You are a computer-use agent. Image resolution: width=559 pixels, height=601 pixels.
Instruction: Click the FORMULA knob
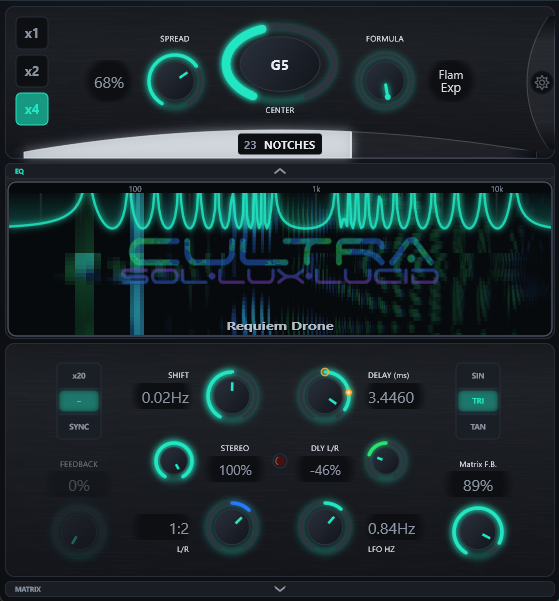385,81
